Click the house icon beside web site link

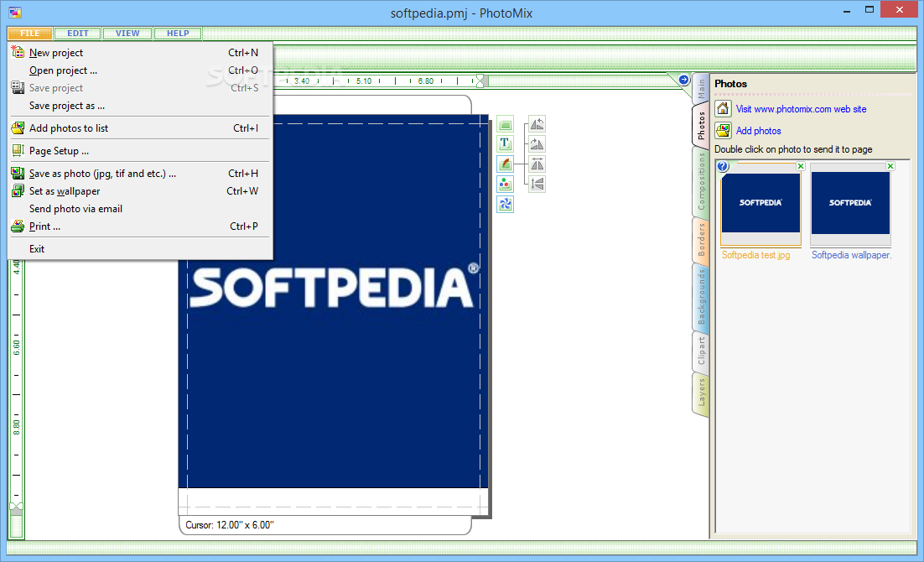click(x=723, y=108)
